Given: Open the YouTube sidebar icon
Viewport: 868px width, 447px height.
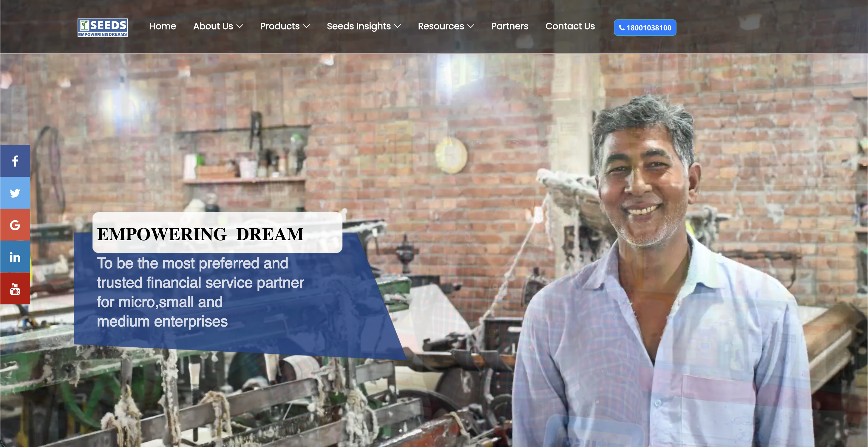Looking at the screenshot, I should pos(15,289).
